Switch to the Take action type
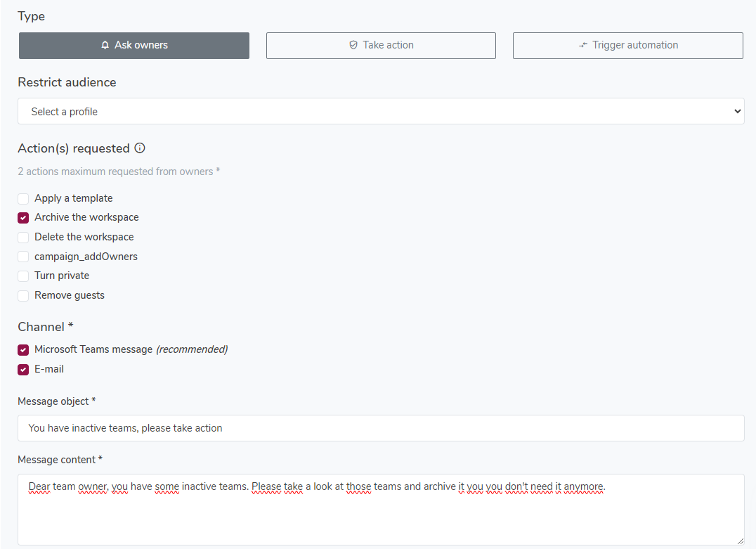 (381, 45)
